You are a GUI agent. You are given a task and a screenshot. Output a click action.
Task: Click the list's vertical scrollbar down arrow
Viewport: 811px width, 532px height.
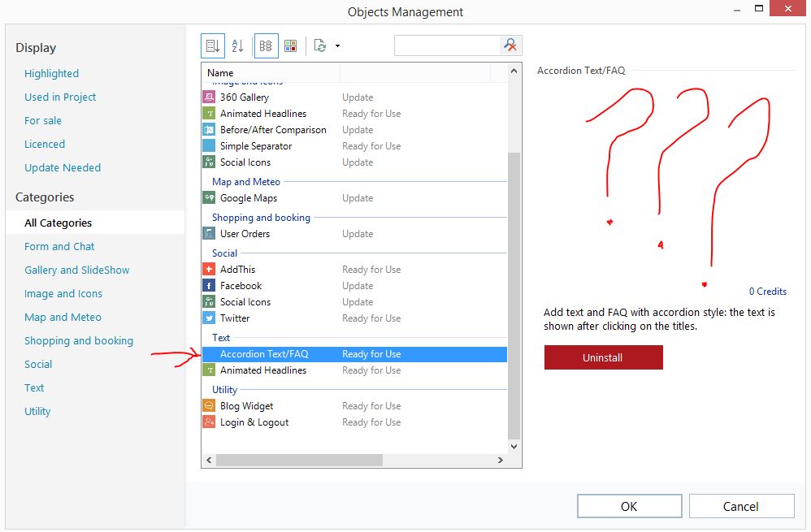pos(514,446)
